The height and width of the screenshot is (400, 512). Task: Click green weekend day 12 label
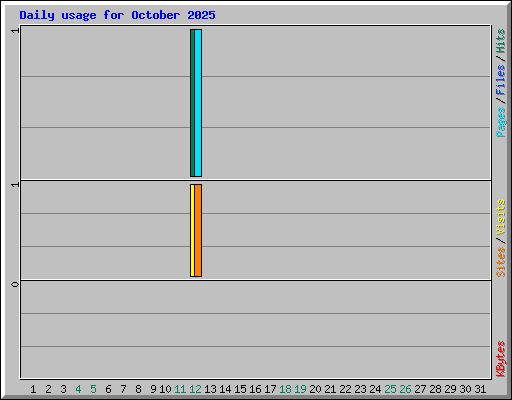pos(195,389)
